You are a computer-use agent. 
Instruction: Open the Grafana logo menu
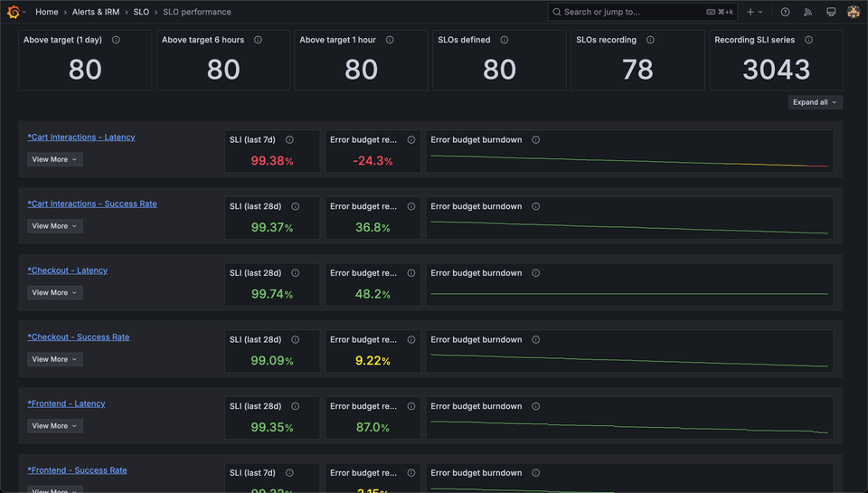point(14,12)
